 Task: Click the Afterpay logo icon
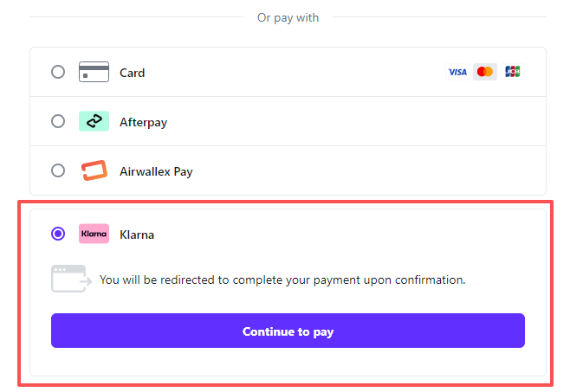click(x=94, y=121)
